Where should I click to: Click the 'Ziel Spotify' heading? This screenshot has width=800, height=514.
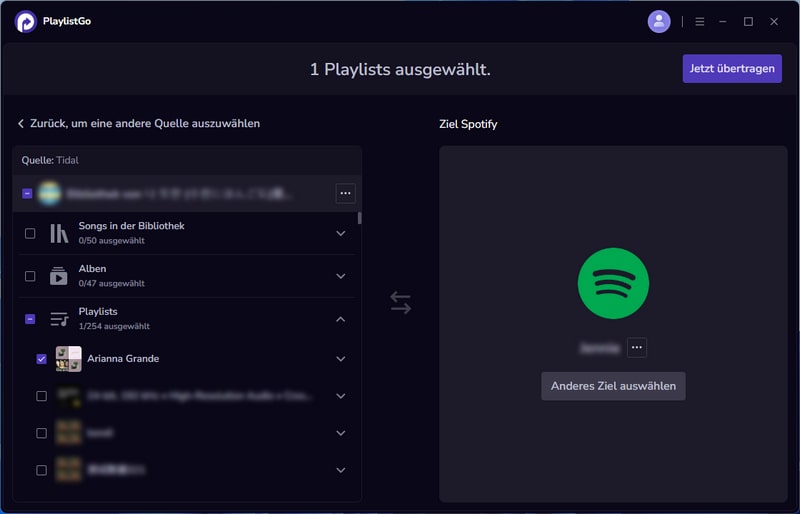468,124
